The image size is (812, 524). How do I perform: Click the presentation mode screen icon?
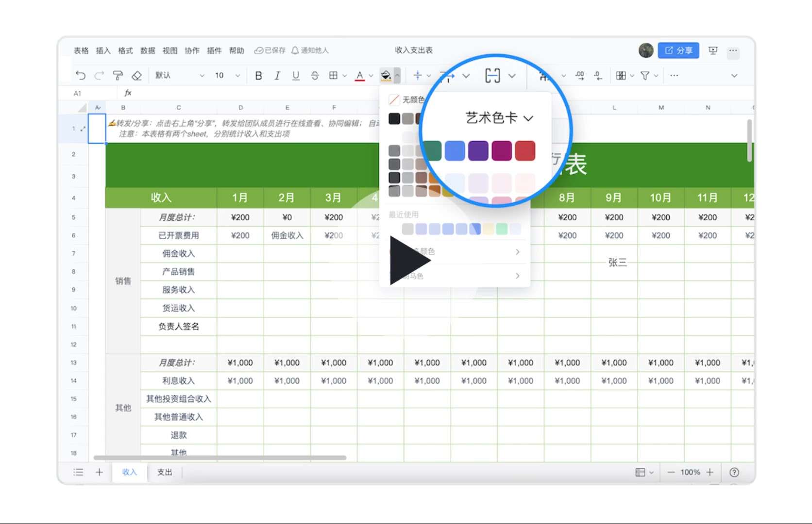(x=713, y=50)
